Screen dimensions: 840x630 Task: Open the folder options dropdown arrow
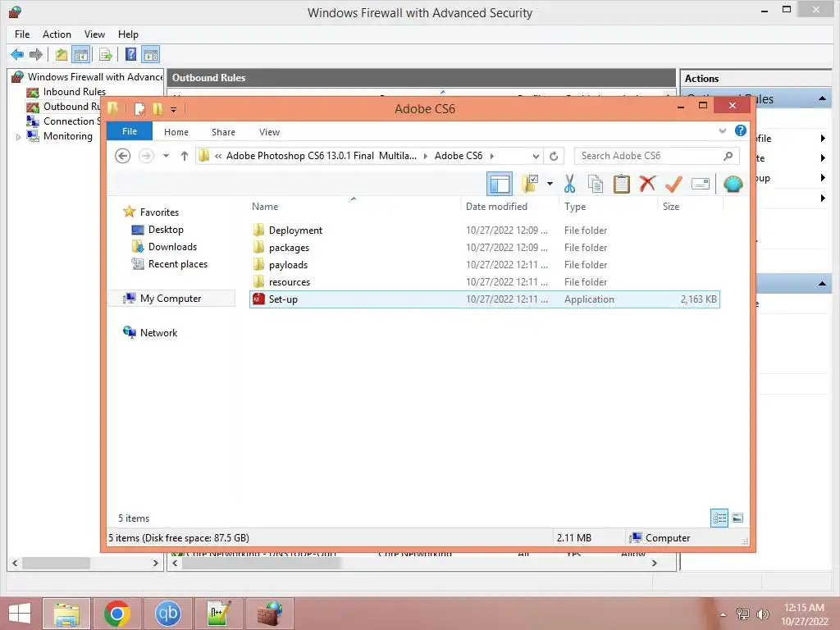(550, 184)
